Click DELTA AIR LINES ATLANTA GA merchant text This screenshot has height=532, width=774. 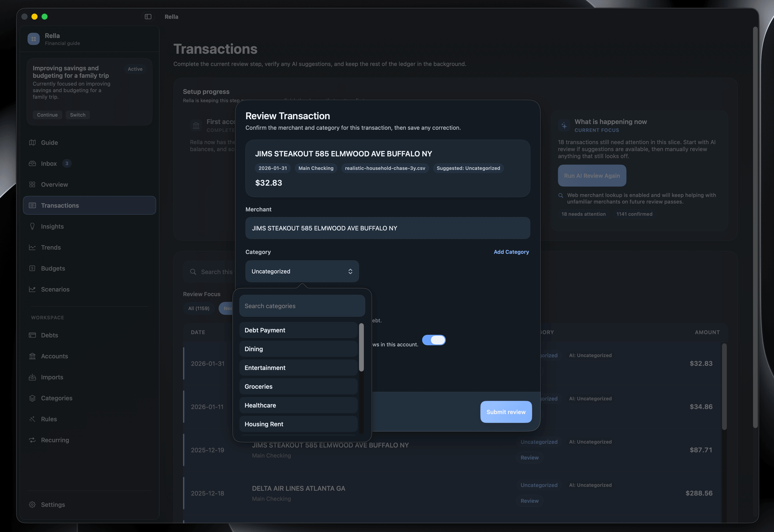298,489
